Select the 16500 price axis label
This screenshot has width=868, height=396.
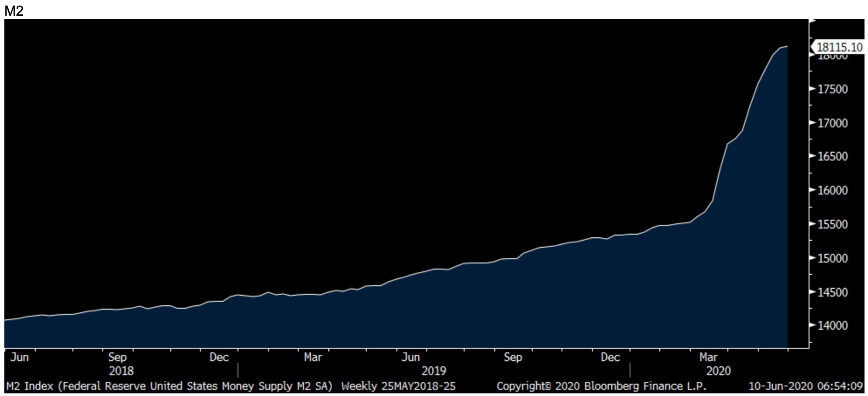pos(833,157)
